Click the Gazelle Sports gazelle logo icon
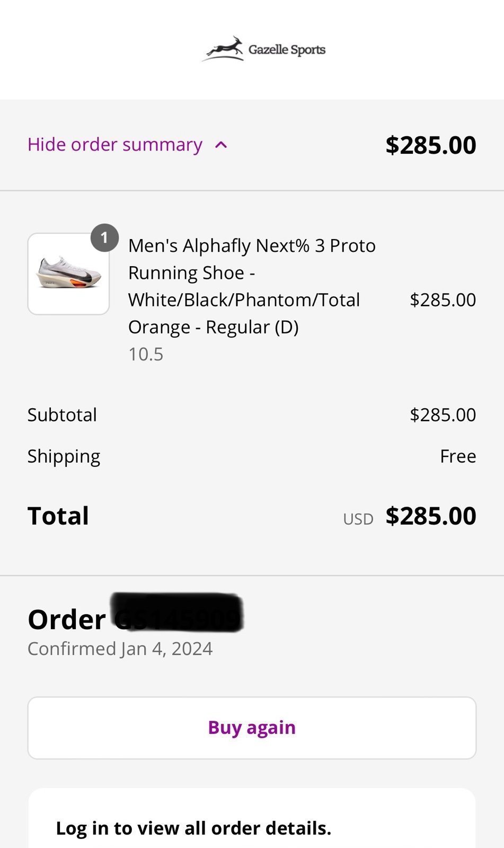 [224, 49]
